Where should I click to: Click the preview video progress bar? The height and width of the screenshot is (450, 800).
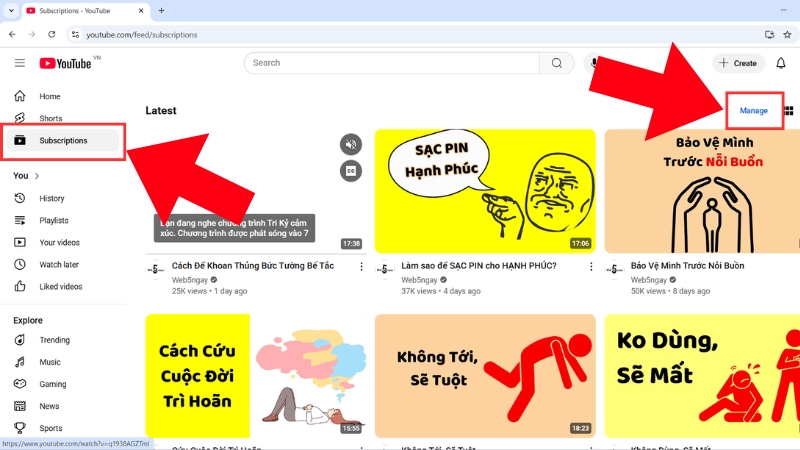(x=256, y=254)
